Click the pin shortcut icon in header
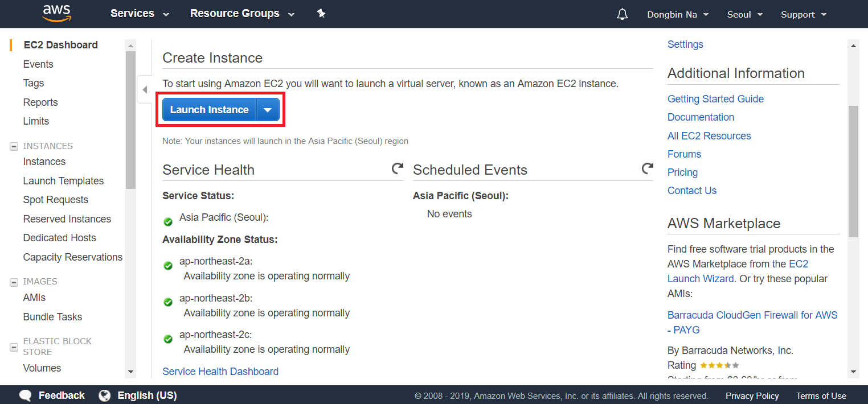Screen dimensions: 868x404 click(x=321, y=14)
